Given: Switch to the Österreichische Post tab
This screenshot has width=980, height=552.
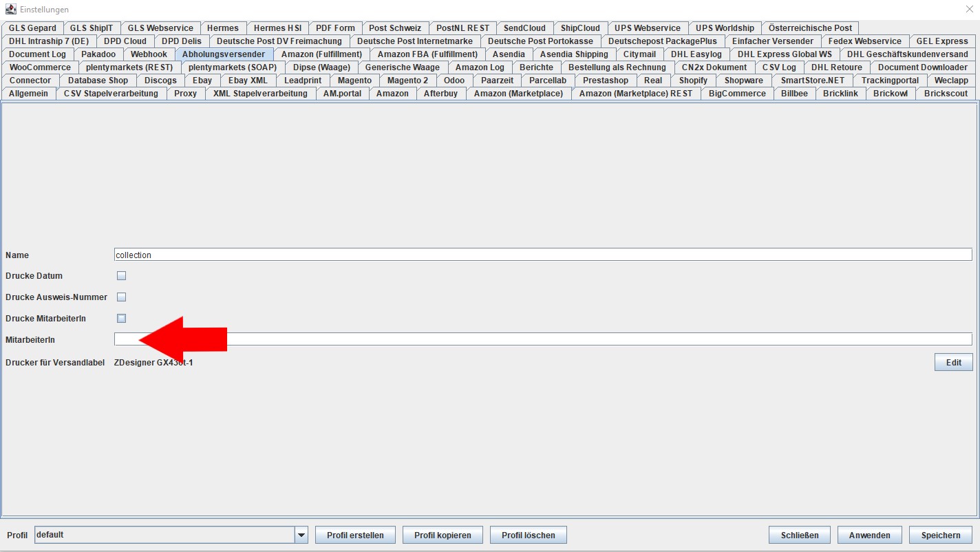Looking at the screenshot, I should pos(810,28).
